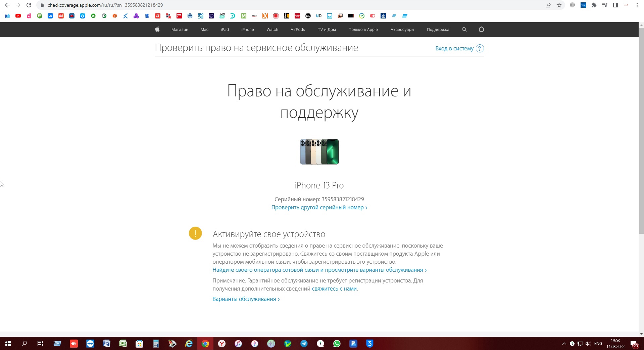Viewport: 644px width, 350px height.
Task: Open Chrome three-dot menu
Action: pyautogui.click(x=637, y=5)
